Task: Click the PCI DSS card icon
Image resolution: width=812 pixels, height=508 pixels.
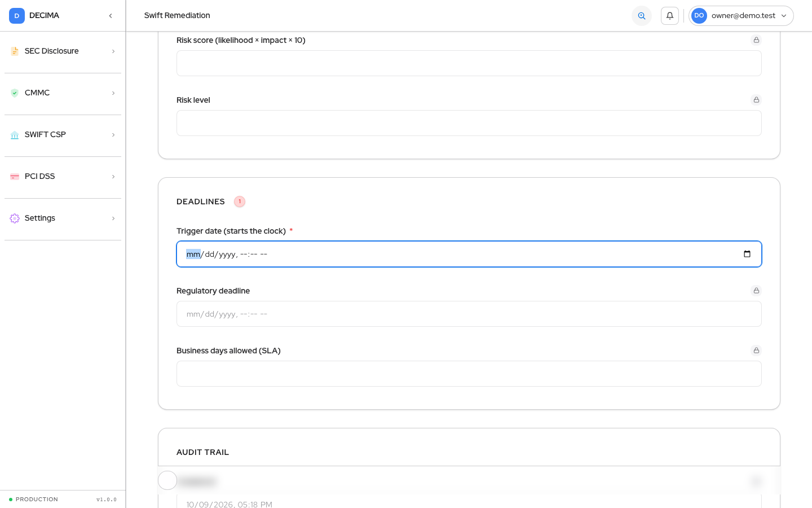Action: pyautogui.click(x=15, y=177)
